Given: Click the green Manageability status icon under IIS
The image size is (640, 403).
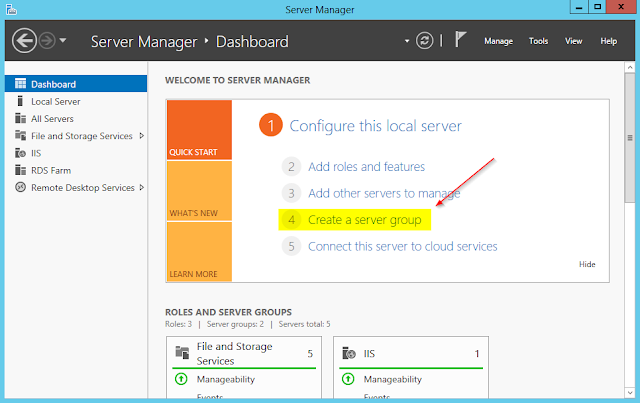Looking at the screenshot, I should coord(347,380).
